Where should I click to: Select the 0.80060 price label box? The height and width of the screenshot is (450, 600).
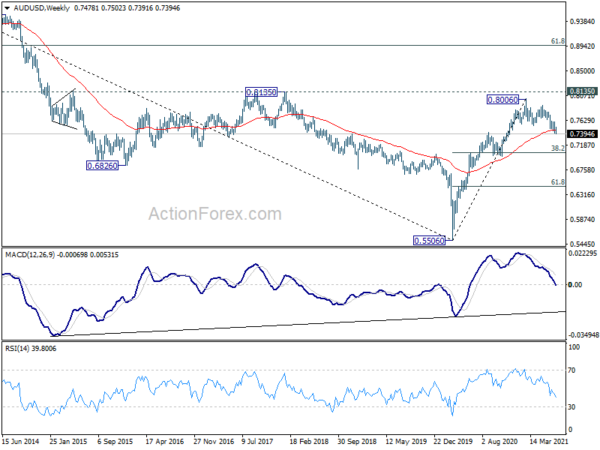coord(502,100)
